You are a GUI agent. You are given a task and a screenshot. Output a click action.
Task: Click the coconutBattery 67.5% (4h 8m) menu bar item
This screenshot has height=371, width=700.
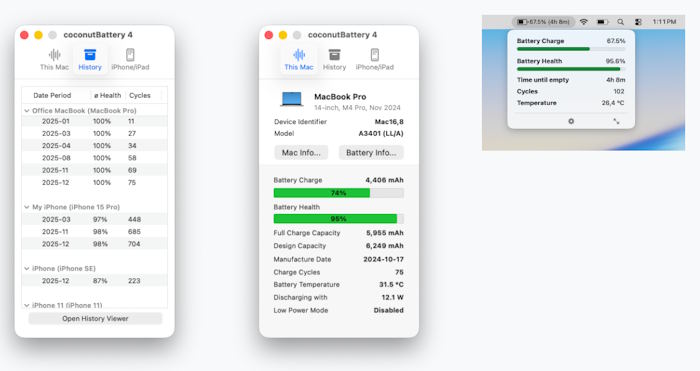click(543, 21)
